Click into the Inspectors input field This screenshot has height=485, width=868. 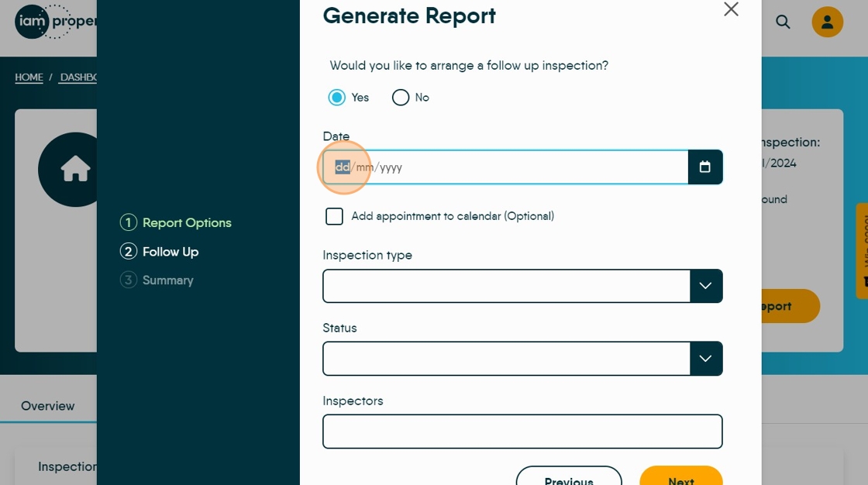click(x=522, y=432)
